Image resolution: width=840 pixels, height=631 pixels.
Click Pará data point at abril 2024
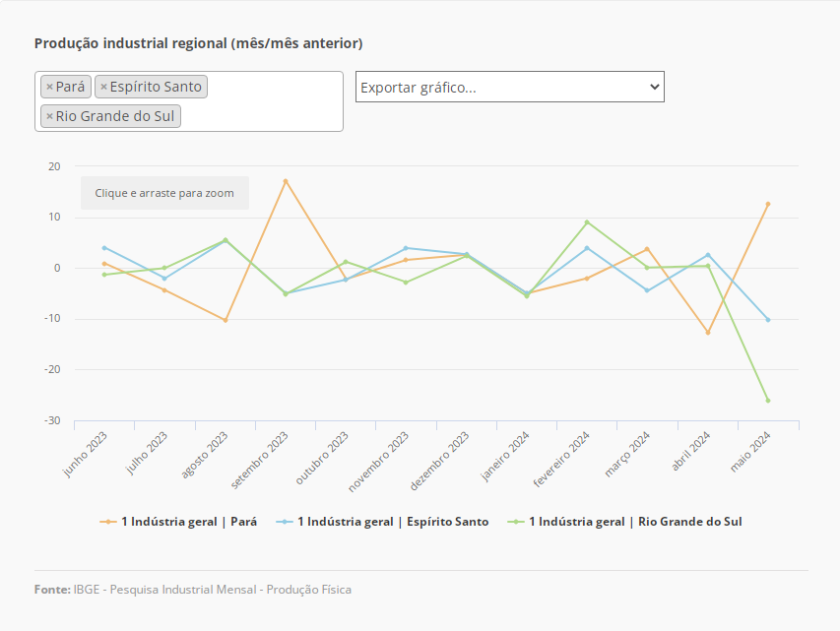707,333
